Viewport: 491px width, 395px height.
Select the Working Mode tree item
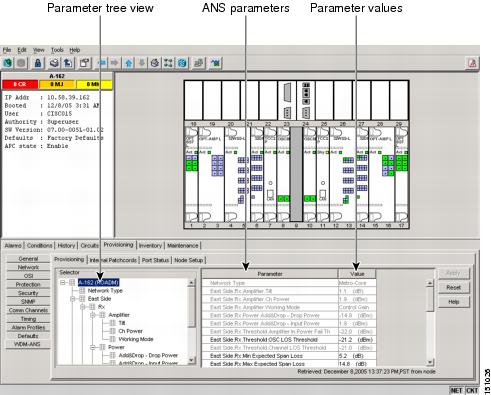[x=136, y=339]
